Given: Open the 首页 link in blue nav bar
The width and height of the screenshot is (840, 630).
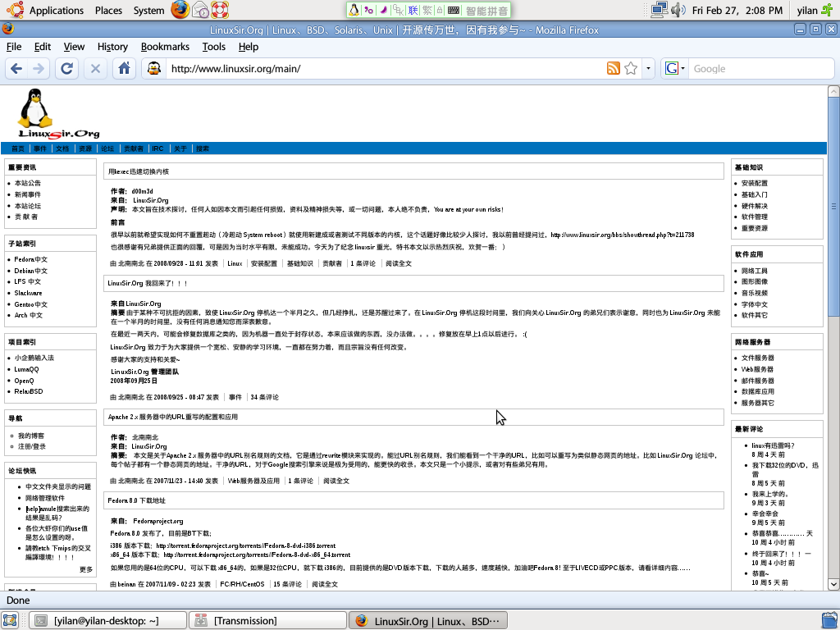Looking at the screenshot, I should click(x=18, y=148).
